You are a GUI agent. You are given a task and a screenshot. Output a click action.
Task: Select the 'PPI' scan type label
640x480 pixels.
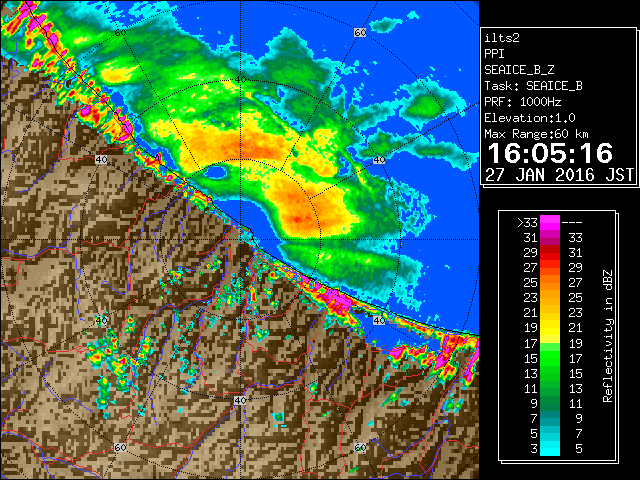pyautogui.click(x=494, y=54)
